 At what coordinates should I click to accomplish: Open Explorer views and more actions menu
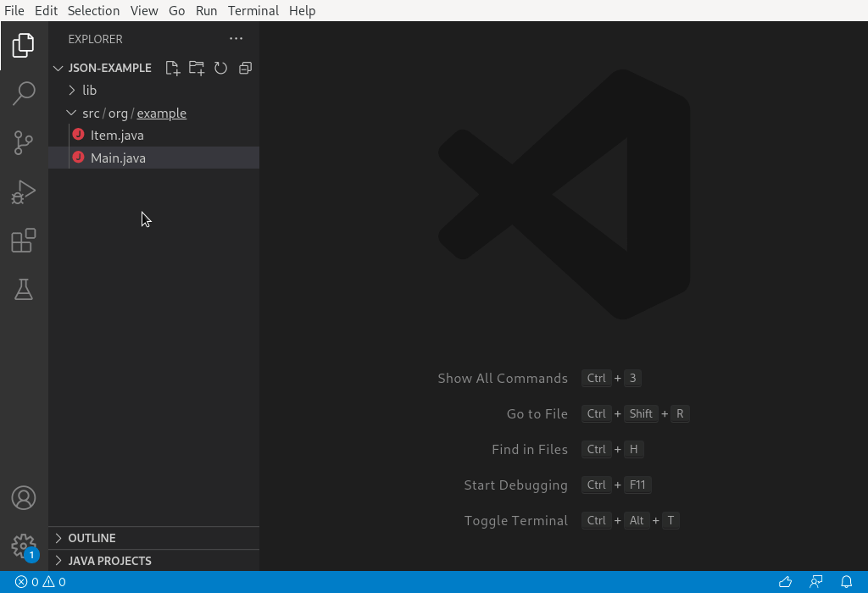point(236,39)
